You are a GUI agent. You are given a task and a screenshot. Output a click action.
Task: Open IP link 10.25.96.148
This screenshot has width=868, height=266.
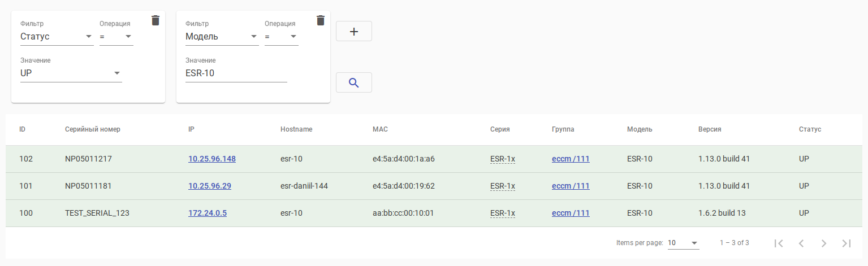[x=211, y=159]
